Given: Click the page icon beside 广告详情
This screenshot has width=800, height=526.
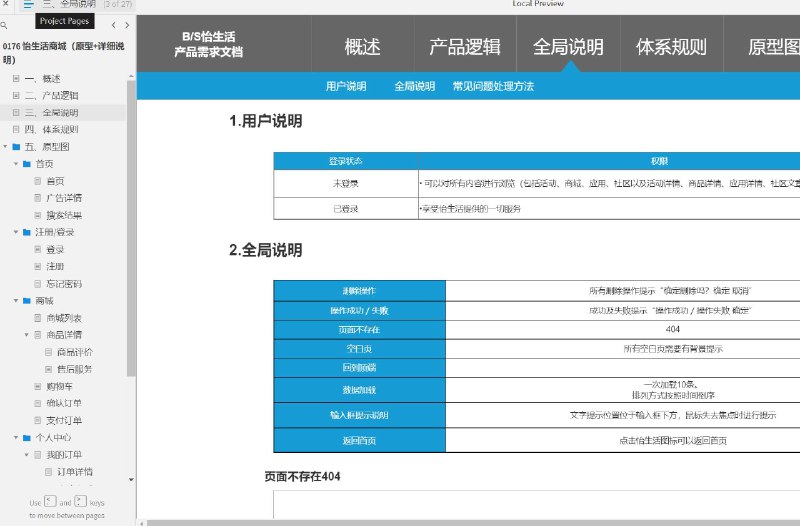Looking at the screenshot, I should coord(38,198).
